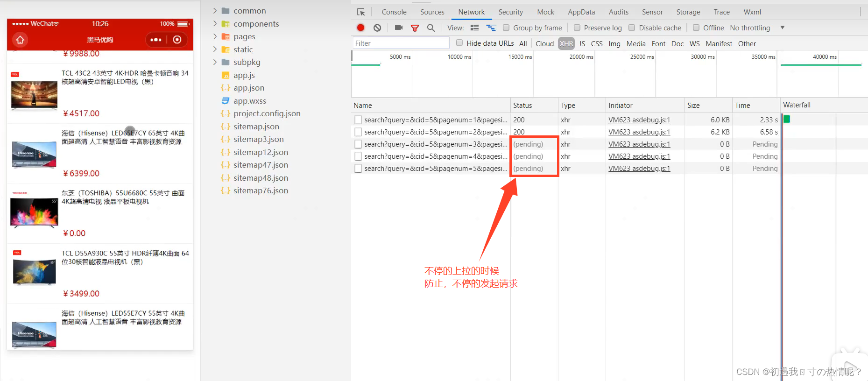Sort requests by Status column header
The height and width of the screenshot is (381, 868).
pyautogui.click(x=534, y=106)
